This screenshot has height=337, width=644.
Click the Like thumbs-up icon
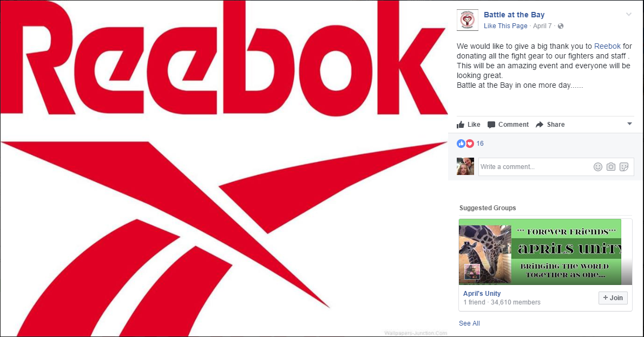point(461,125)
